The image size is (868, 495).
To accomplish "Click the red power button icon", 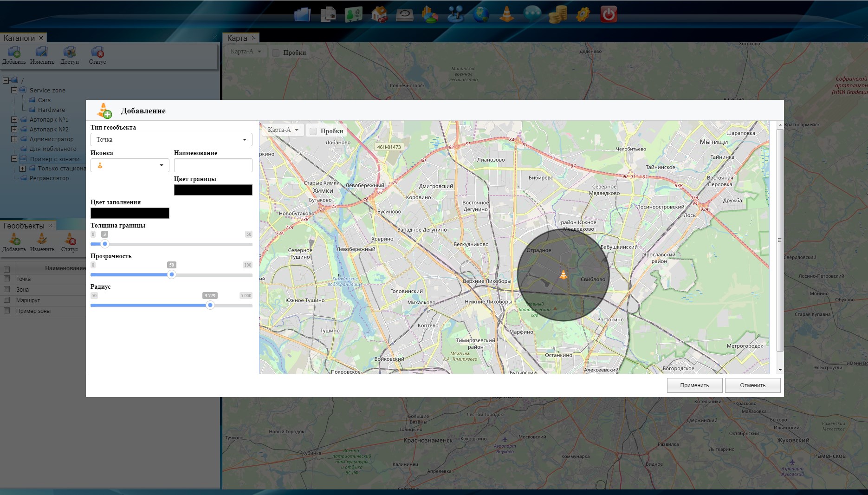I will coord(608,14).
